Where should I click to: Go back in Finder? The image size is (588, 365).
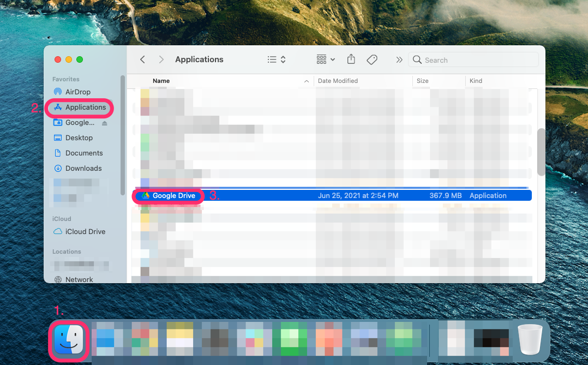pyautogui.click(x=142, y=59)
